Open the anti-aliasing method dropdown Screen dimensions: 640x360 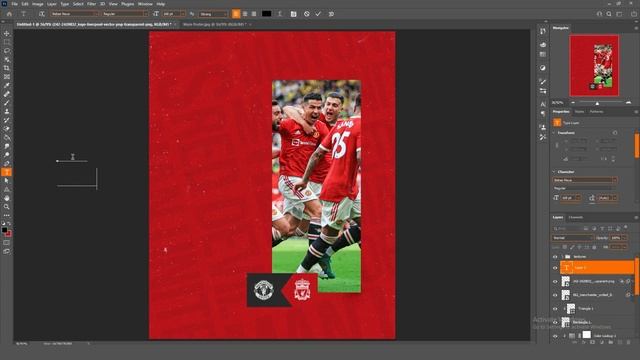[x=213, y=14]
